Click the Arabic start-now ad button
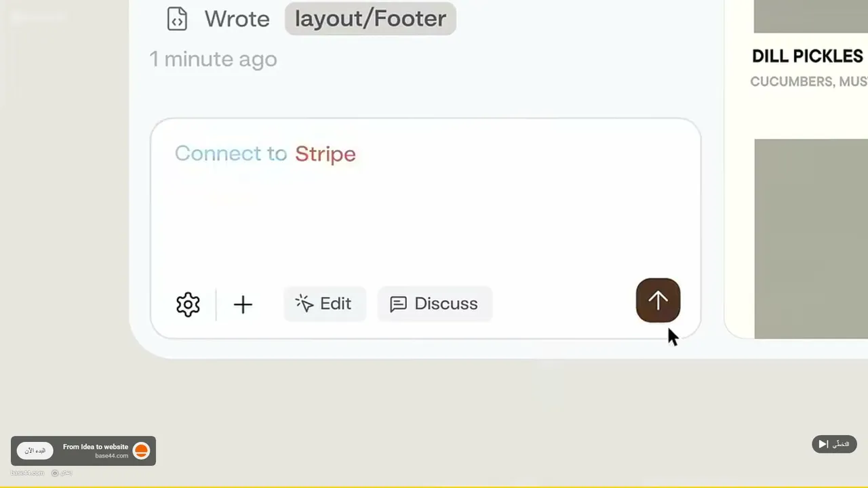This screenshot has height=488, width=868. (35, 451)
